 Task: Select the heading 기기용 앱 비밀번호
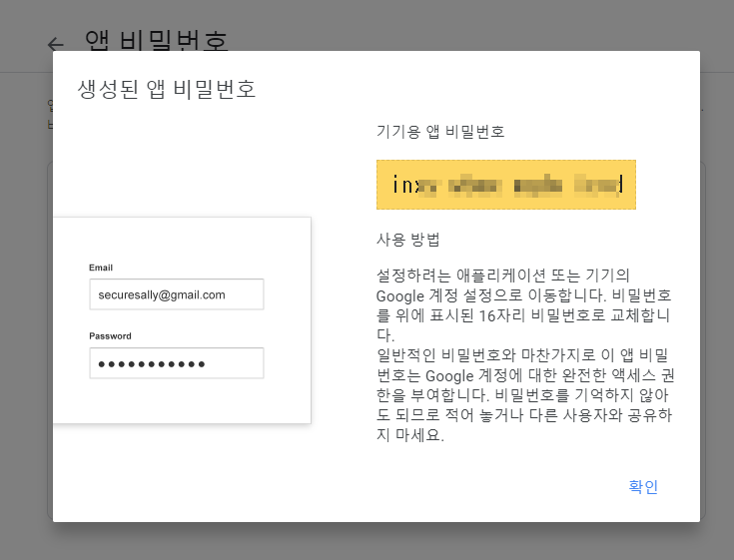click(x=440, y=132)
